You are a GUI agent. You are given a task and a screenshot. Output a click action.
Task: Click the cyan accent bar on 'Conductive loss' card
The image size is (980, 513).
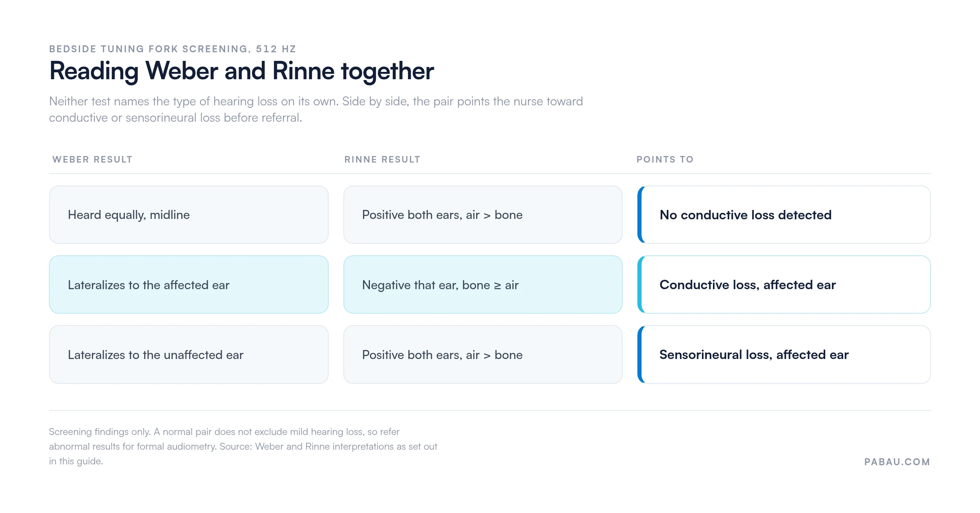tap(640, 285)
